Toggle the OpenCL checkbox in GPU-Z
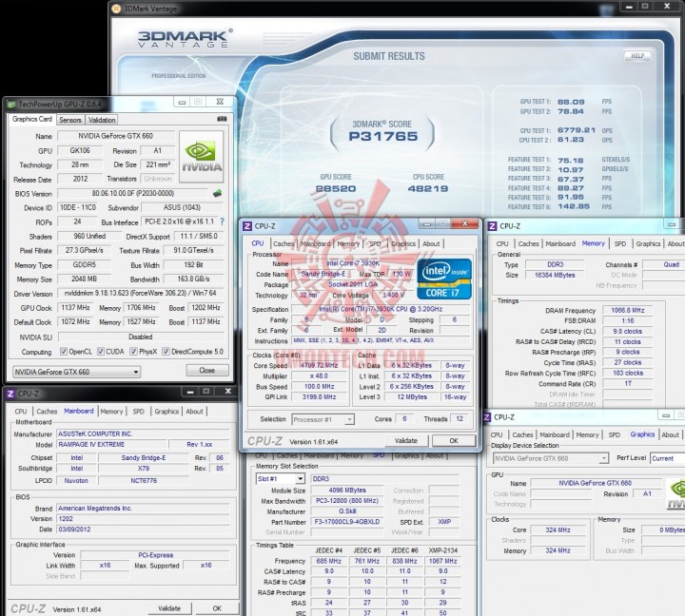This screenshot has width=685, height=616. 64,352
